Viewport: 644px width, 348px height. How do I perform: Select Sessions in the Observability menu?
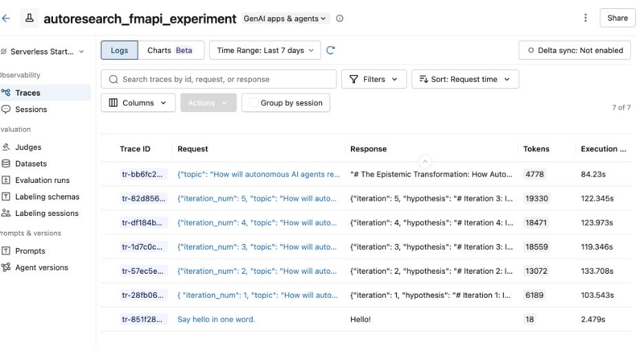click(31, 109)
